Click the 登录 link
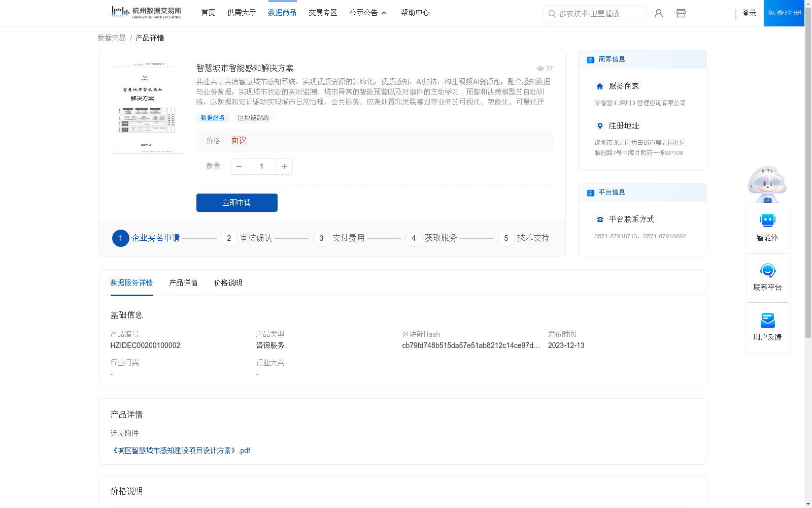The height and width of the screenshot is (508, 812). click(x=749, y=13)
